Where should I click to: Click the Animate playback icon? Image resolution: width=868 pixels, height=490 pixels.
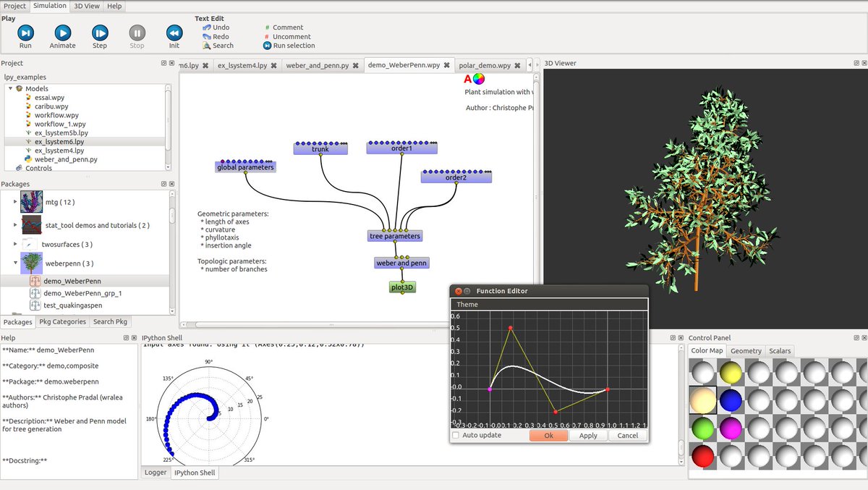click(62, 32)
